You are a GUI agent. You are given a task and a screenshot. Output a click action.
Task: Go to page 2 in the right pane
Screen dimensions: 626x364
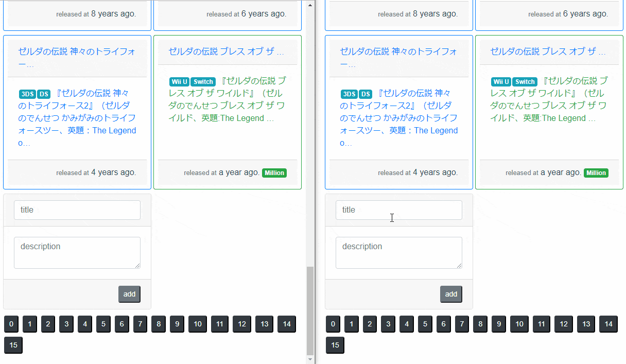pyautogui.click(x=370, y=324)
